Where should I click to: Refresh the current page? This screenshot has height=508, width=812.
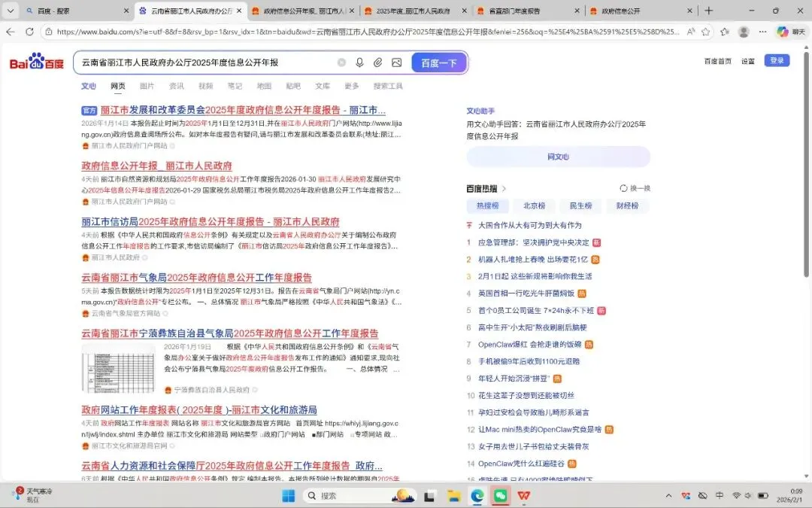[29, 32]
